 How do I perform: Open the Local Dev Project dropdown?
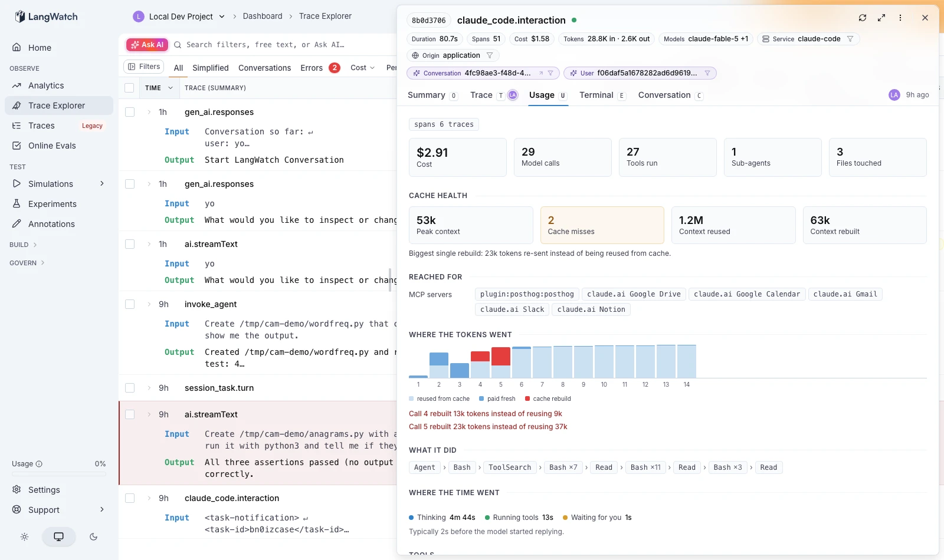(x=222, y=17)
